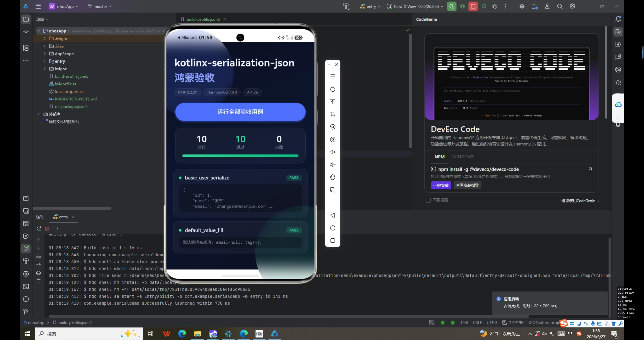Click the green Run entry button
Screen dimensions: 644x340
coord(451,6)
